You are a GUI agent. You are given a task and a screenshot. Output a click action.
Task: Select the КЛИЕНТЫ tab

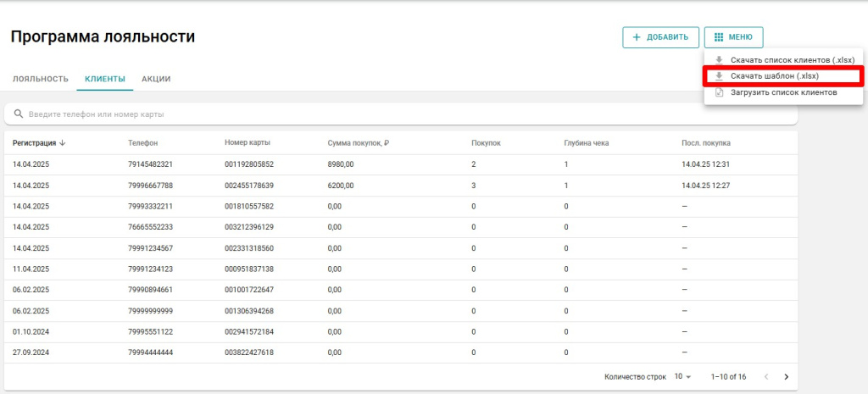tap(105, 79)
